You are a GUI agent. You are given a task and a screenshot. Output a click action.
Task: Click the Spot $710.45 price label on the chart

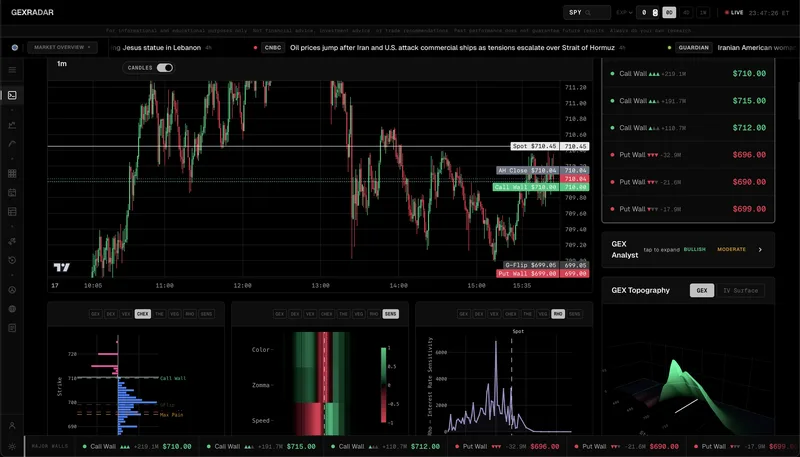tap(535, 146)
